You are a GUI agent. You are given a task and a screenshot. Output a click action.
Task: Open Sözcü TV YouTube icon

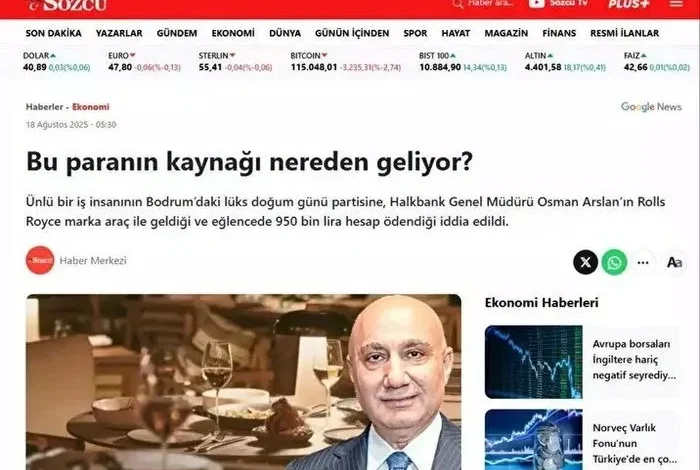click(537, 3)
